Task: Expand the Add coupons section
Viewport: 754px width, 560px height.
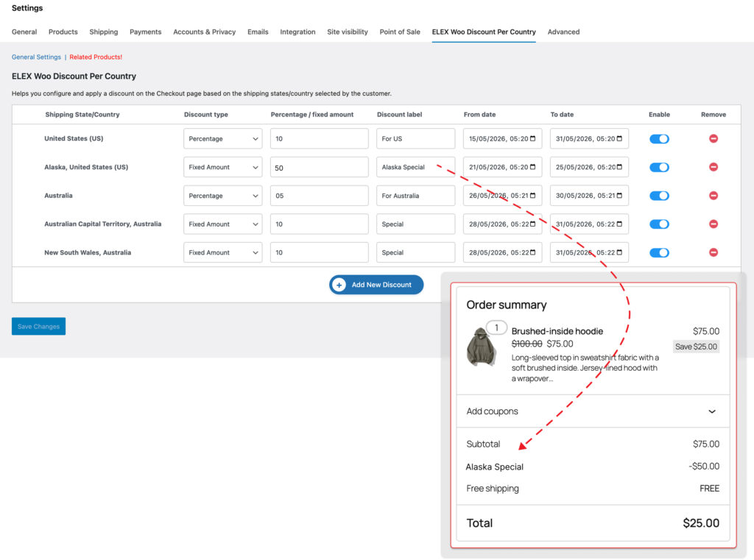Action: (593, 411)
